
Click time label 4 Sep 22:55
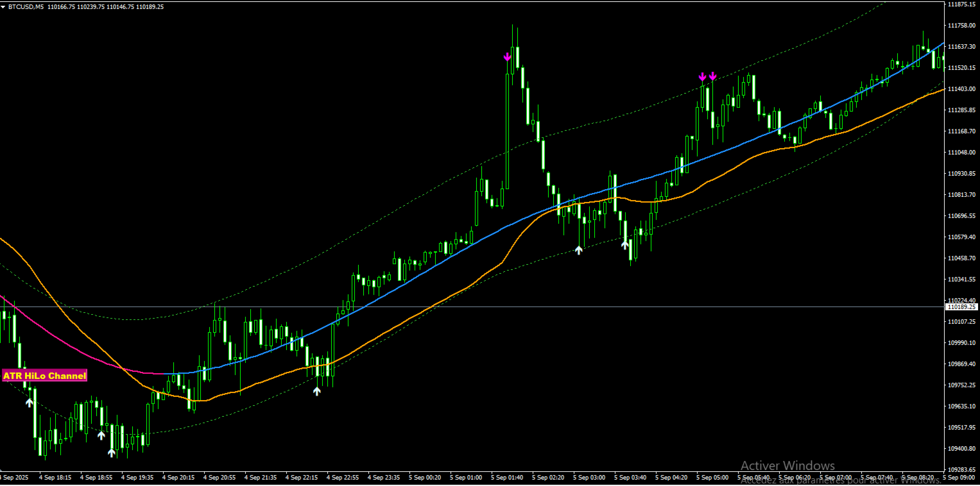click(343, 477)
